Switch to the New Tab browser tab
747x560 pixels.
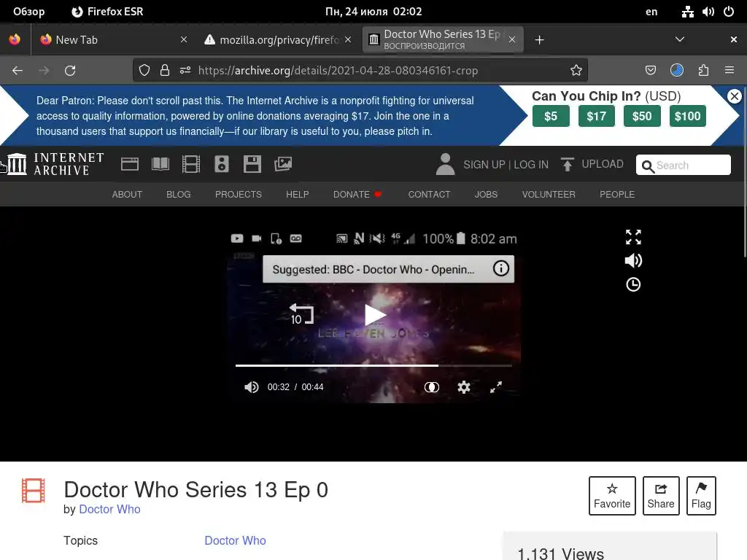click(x=113, y=40)
